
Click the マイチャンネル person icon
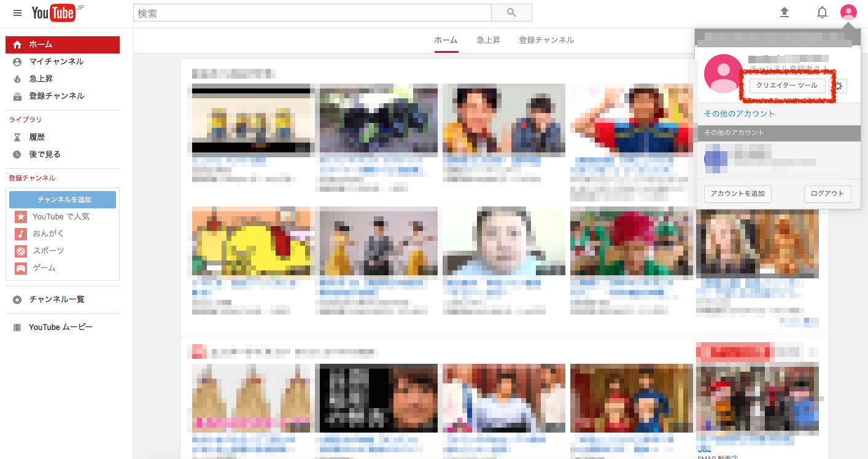click(17, 62)
